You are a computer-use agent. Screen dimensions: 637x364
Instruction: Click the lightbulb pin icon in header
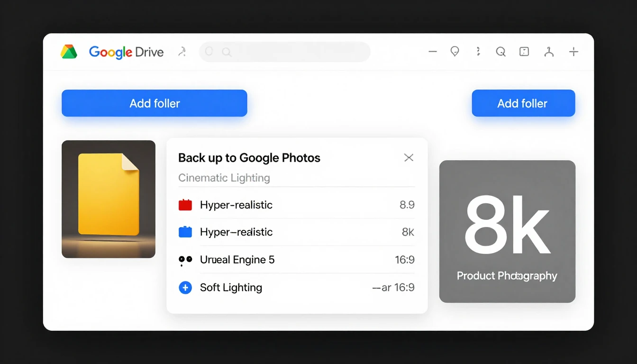(x=455, y=52)
